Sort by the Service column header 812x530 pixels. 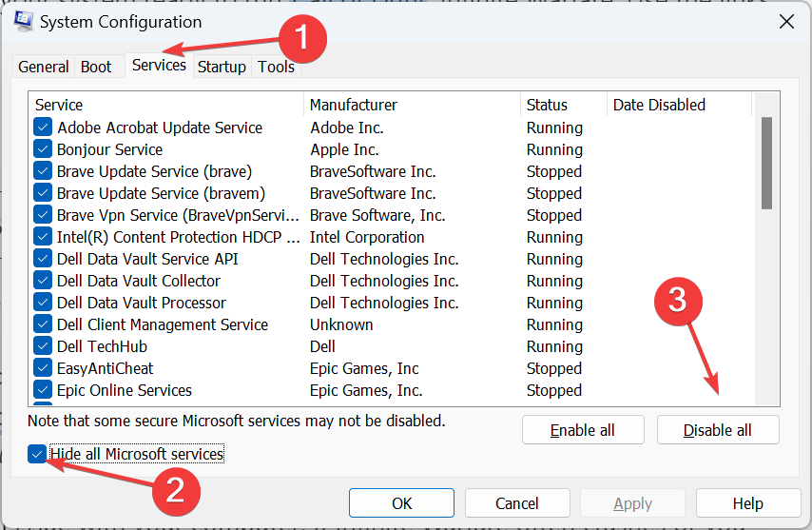click(x=166, y=105)
